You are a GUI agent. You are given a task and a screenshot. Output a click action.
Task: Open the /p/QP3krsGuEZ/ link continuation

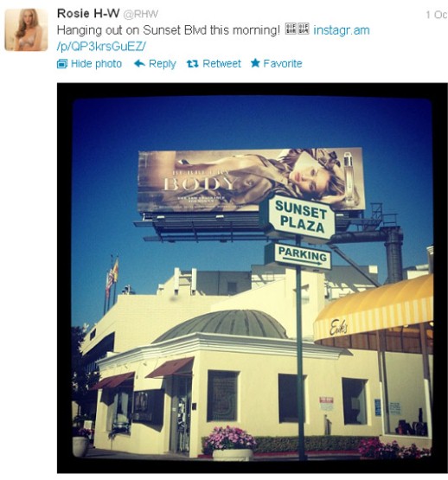(101, 47)
